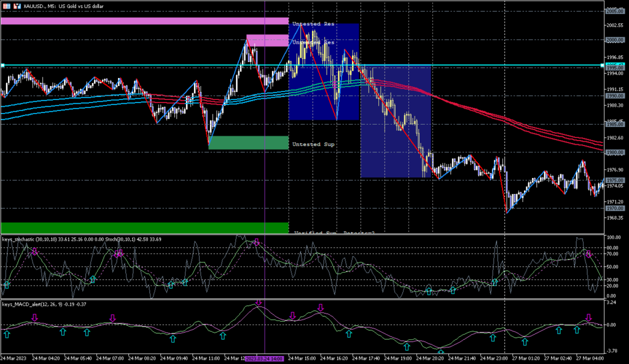Click the rightmost magenta arrow in the stochastic panel

(x=588, y=254)
